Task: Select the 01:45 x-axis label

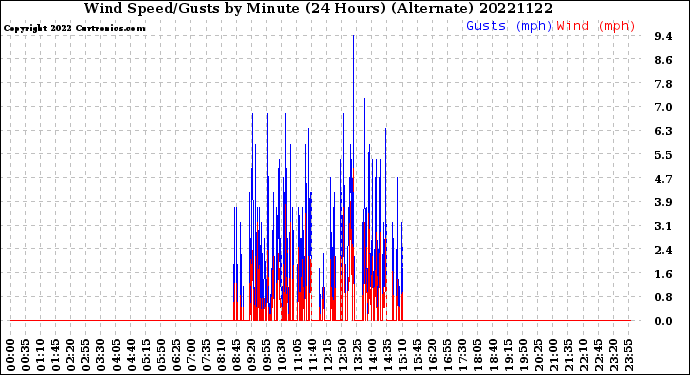Action: click(55, 355)
